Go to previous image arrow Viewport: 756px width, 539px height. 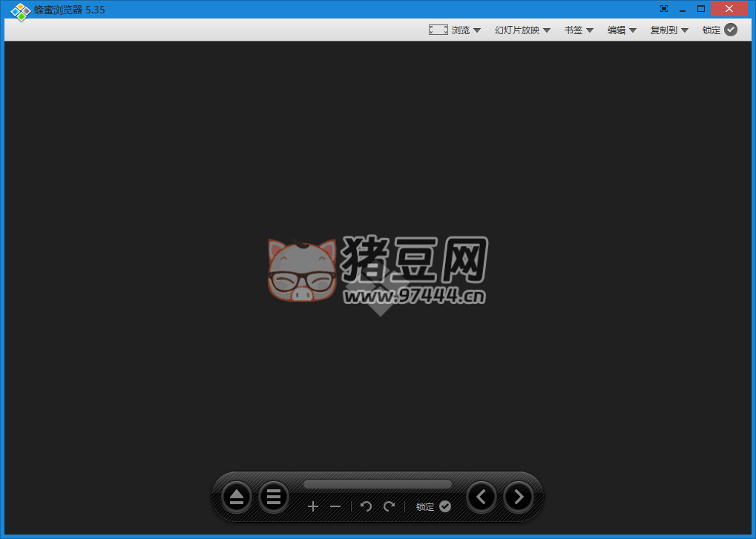(x=481, y=497)
